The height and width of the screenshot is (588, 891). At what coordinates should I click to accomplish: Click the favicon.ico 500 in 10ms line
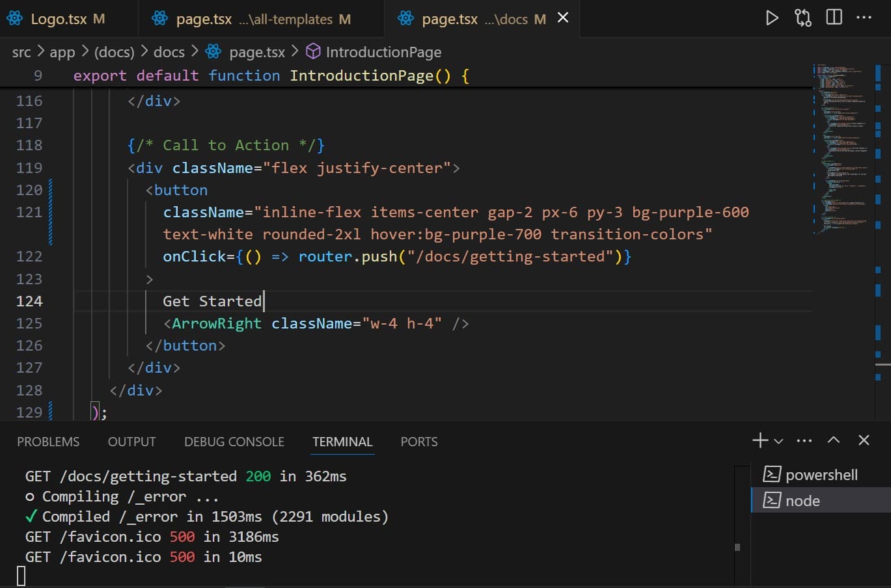tap(143, 557)
